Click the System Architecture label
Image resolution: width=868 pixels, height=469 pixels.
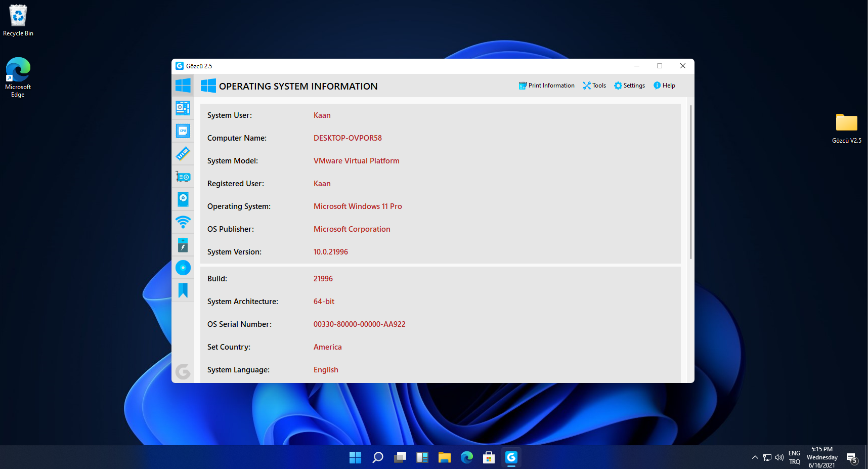coord(243,302)
